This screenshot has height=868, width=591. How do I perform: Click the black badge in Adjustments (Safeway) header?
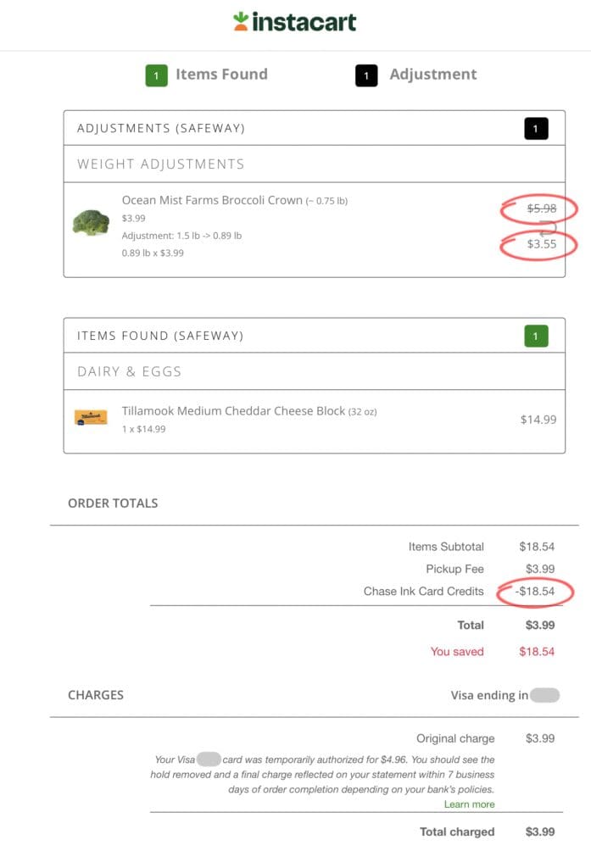coord(536,129)
